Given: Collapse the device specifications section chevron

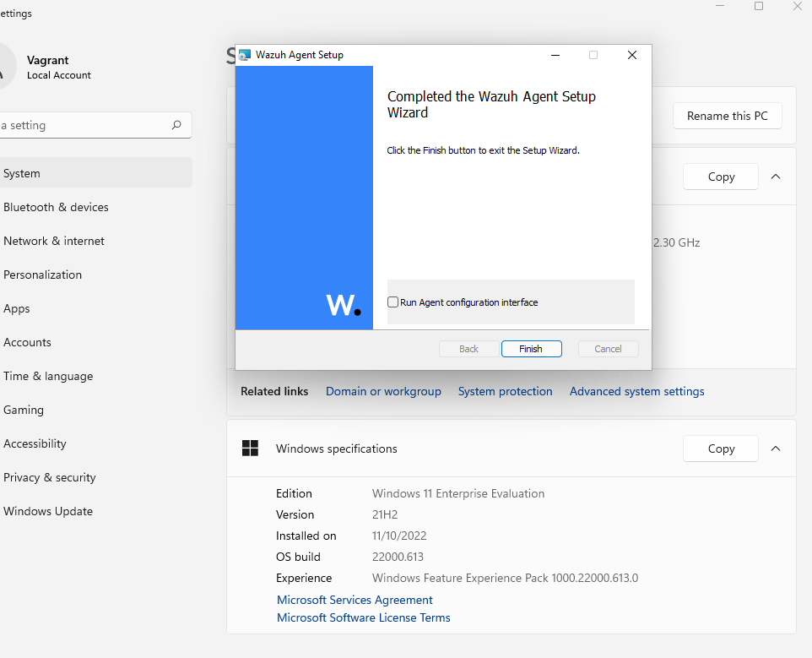Looking at the screenshot, I should 775,177.
